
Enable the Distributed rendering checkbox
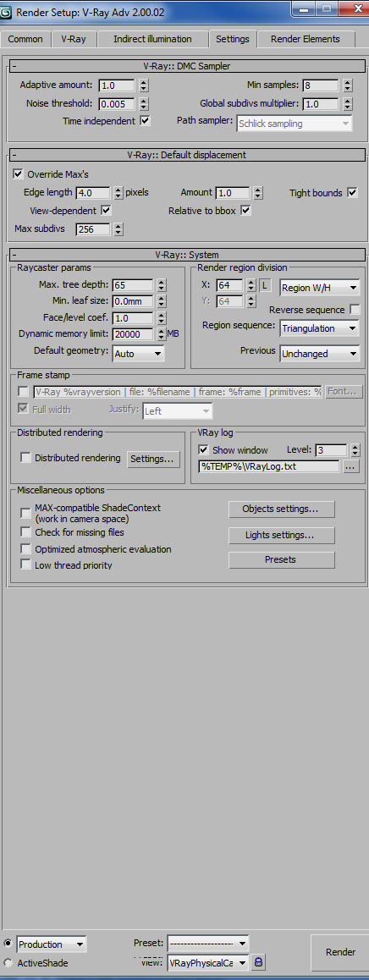25,458
